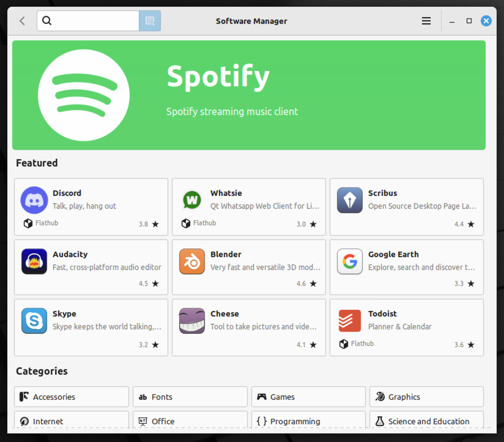Click the Todoist title text
The image size is (504, 442).
pyautogui.click(x=383, y=314)
